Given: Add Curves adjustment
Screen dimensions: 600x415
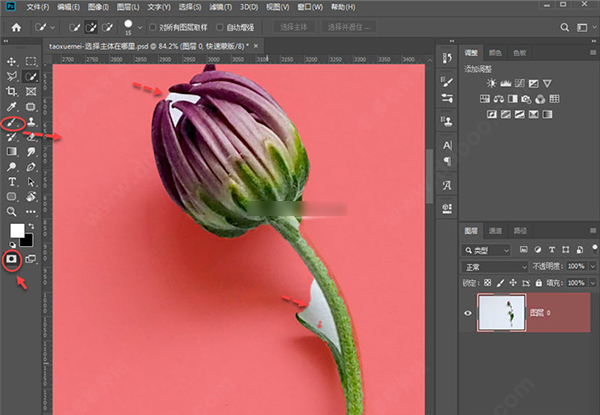Looking at the screenshot, I should point(520,83).
